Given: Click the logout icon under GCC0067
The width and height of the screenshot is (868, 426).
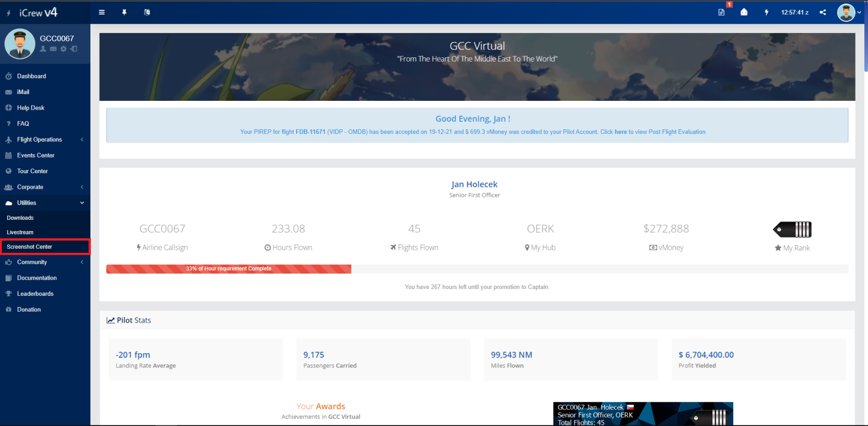Looking at the screenshot, I should (74, 49).
